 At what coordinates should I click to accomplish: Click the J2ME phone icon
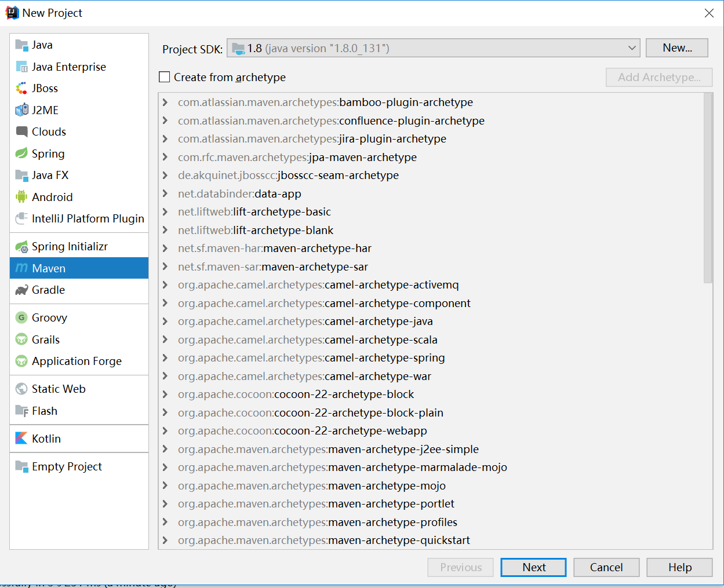point(21,110)
